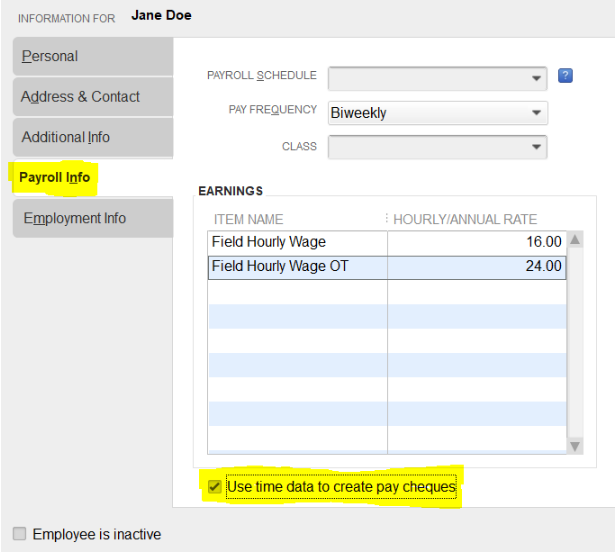Click the blue help icon beside Payroll Schedule
The height and width of the screenshot is (558, 616).
[x=565, y=75]
